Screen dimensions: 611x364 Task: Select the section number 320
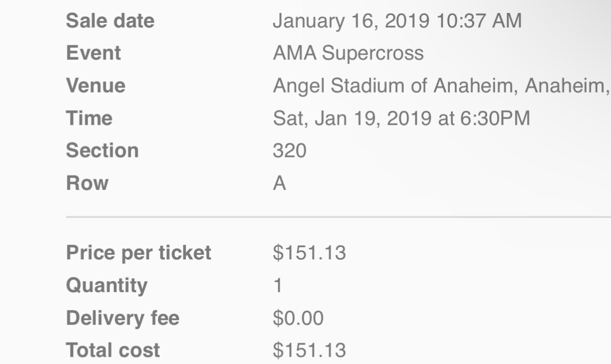click(289, 150)
